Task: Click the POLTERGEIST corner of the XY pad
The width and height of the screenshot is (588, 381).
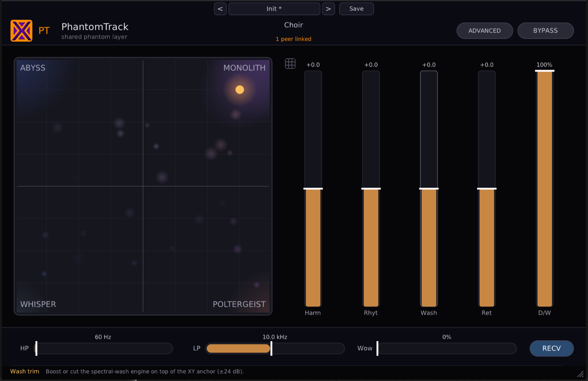Action: [x=239, y=304]
